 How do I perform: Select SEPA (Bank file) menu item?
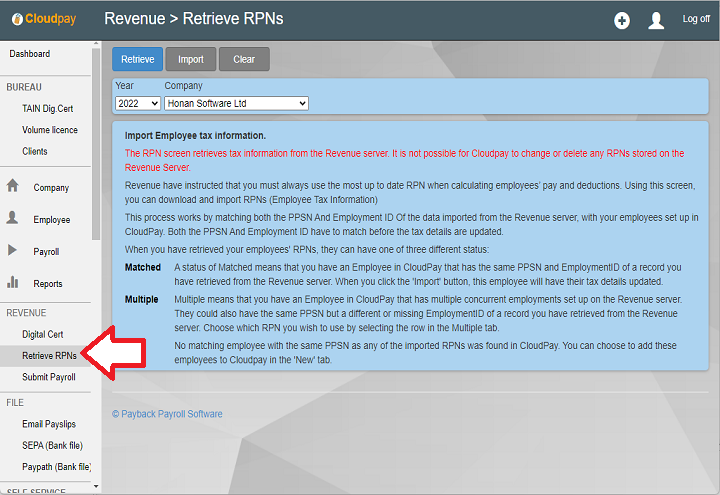(x=54, y=445)
